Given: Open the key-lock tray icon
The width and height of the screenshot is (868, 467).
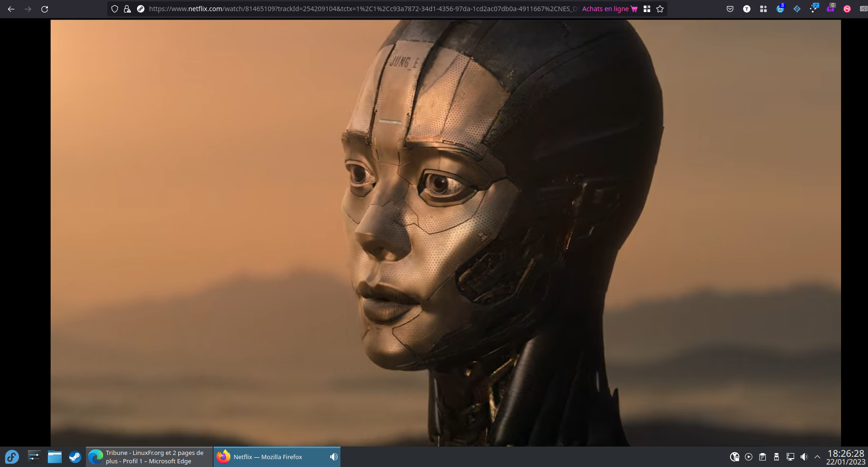Looking at the screenshot, I should 735,457.
